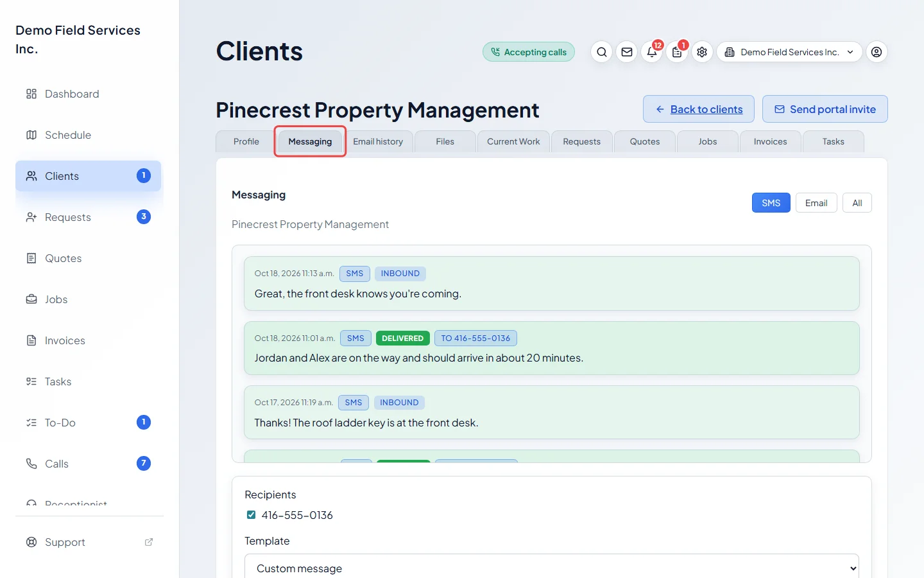Click the Quotes document icon in sidebar

31,258
